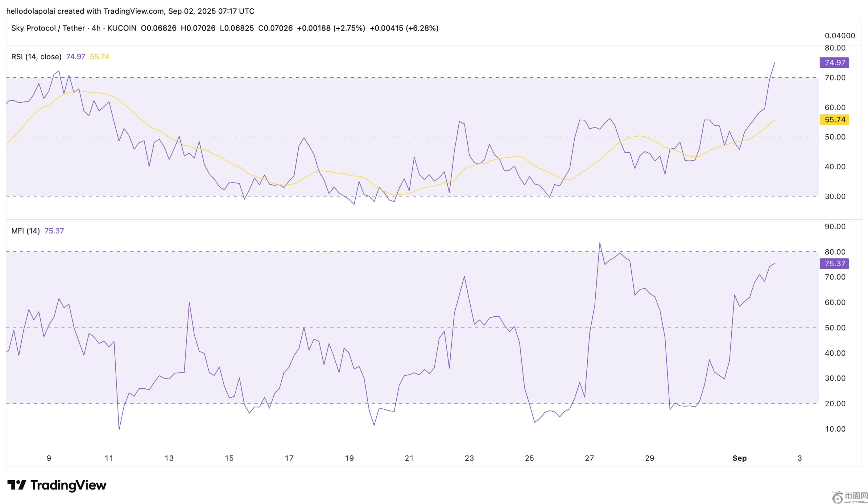Click the Sep label on time axis
Image resolution: width=868 pixels, height=504 pixels.
(739, 458)
